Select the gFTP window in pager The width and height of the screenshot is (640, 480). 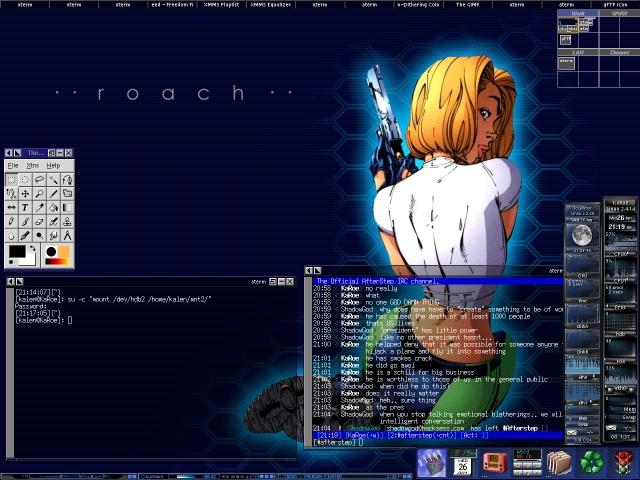click(x=565, y=39)
